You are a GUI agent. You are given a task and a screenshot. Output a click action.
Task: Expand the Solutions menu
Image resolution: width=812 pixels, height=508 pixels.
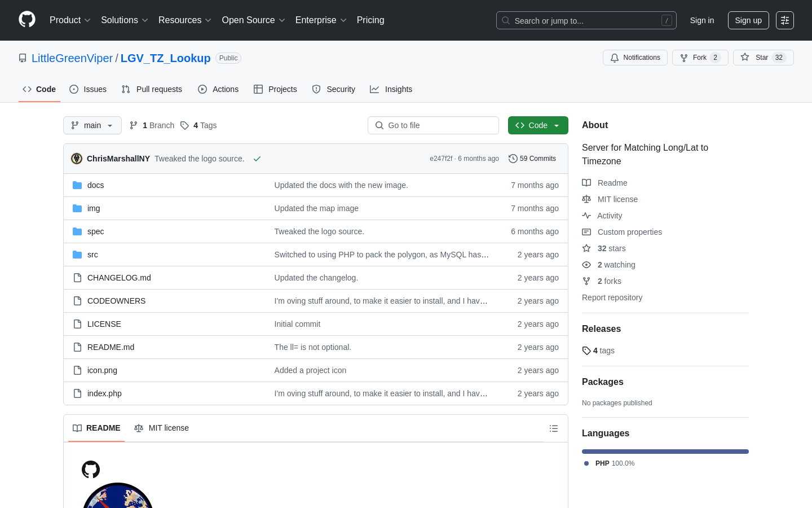[125, 20]
